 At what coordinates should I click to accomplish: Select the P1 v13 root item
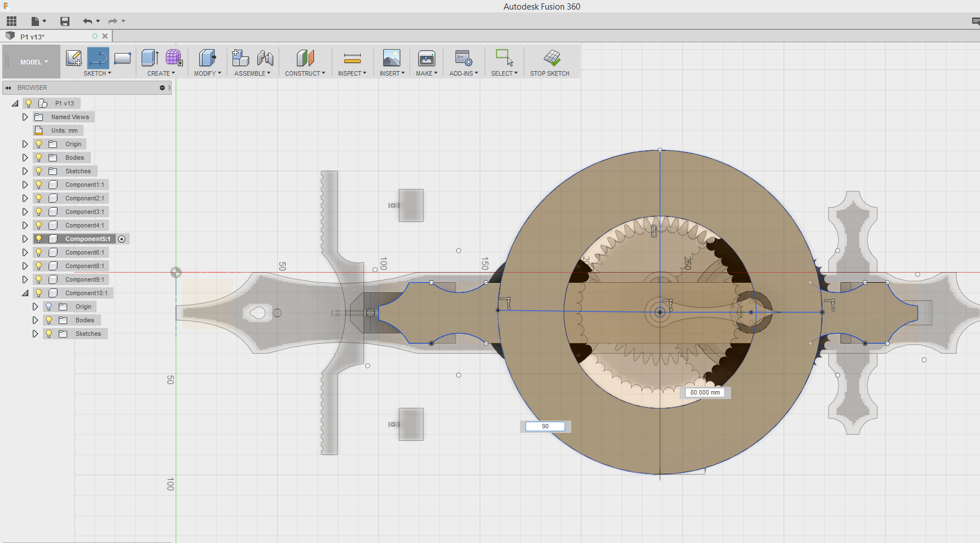(64, 103)
